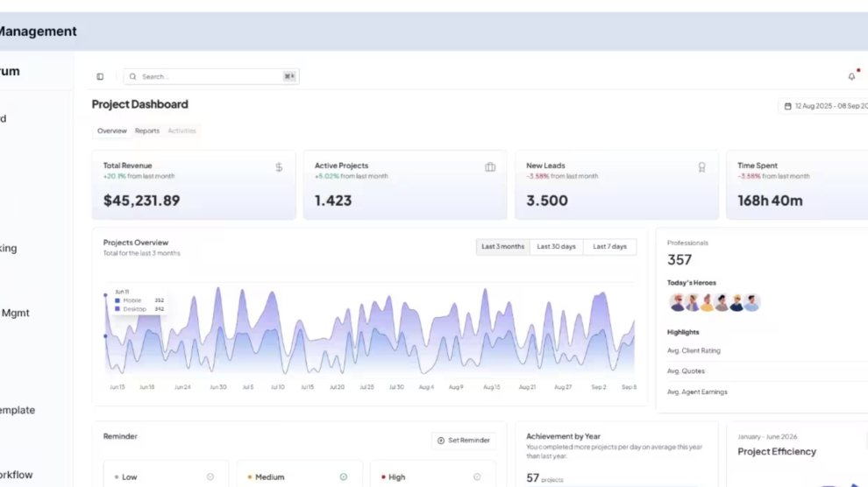Screen dimensions: 868x487
Task: Click the calendar icon beside the date range
Action: point(787,106)
